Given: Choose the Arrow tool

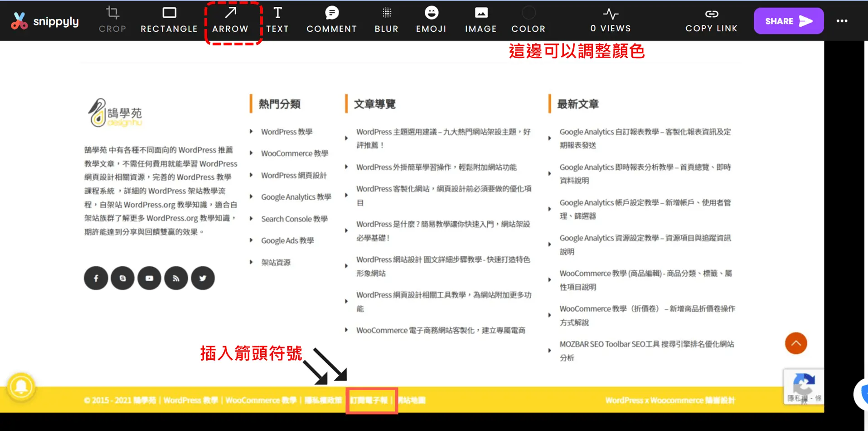Looking at the screenshot, I should [230, 20].
